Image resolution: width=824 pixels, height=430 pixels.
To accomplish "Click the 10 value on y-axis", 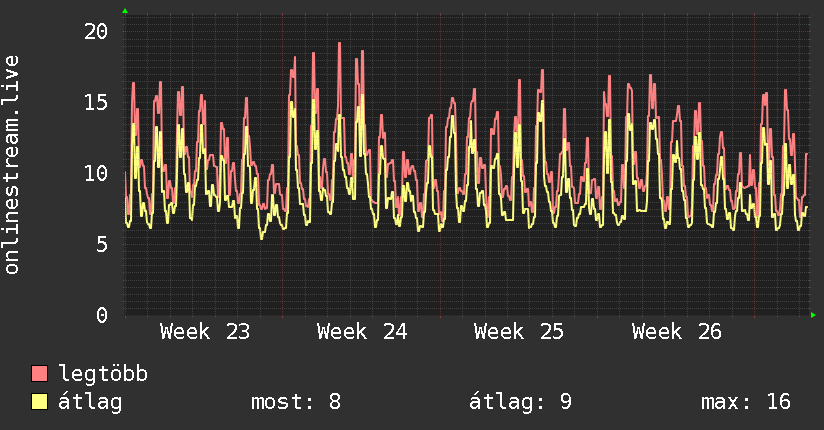I will [x=96, y=173].
